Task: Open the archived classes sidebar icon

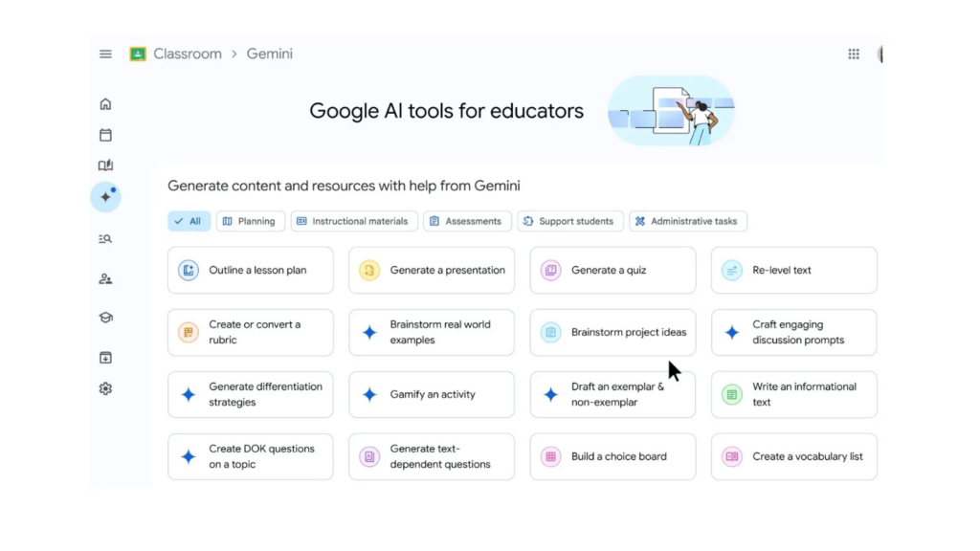Action: [x=105, y=358]
